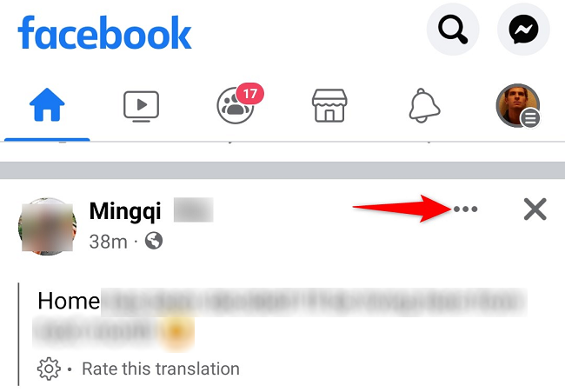Viewport: 565px width, 392px height.
Task: Click Rate this translation
Action: [161, 369]
